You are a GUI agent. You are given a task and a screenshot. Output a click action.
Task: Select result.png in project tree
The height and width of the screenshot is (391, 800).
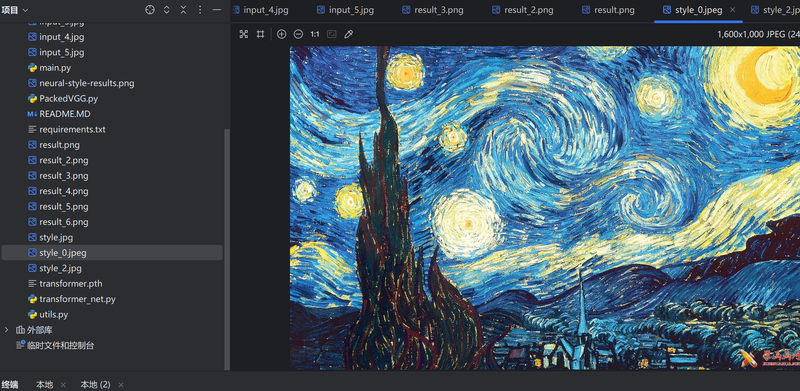coord(59,145)
